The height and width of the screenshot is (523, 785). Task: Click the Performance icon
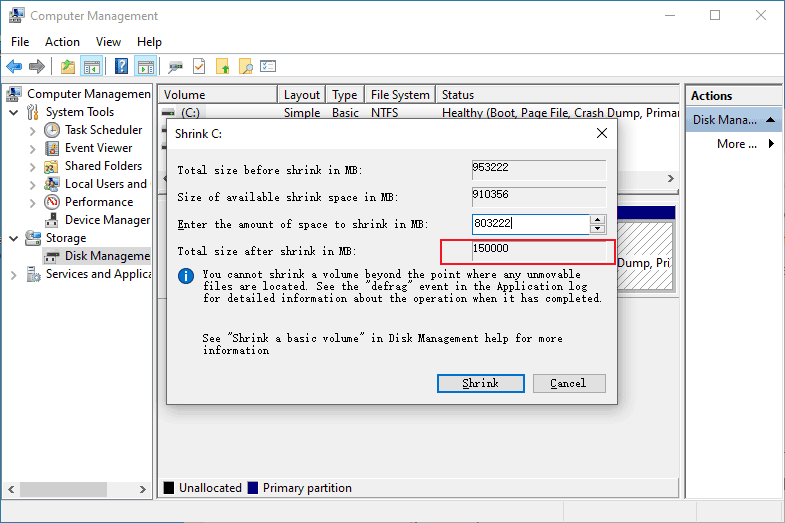point(52,202)
